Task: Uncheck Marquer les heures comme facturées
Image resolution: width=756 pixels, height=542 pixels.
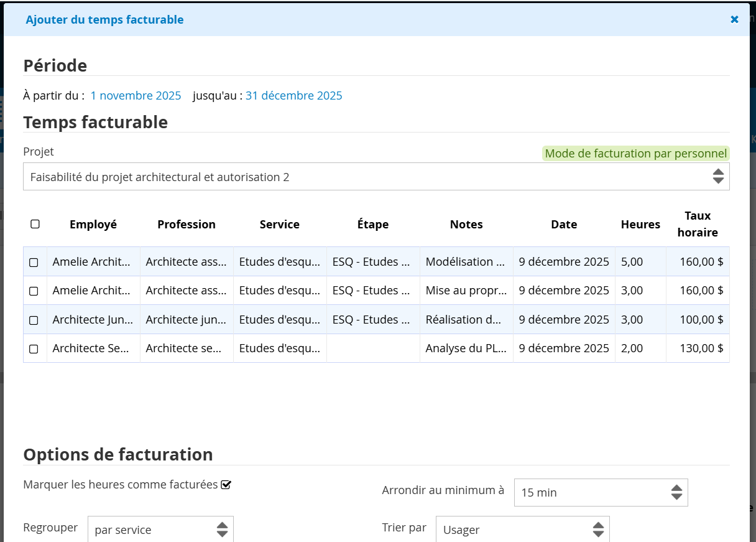Action: [226, 485]
